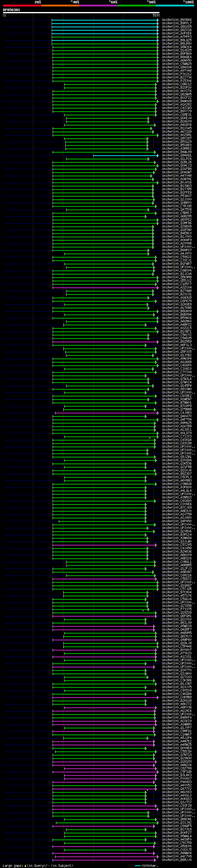Select label UniRef100_P25306
The width and height of the screenshot is (197, 868).
(x=177, y=81)
